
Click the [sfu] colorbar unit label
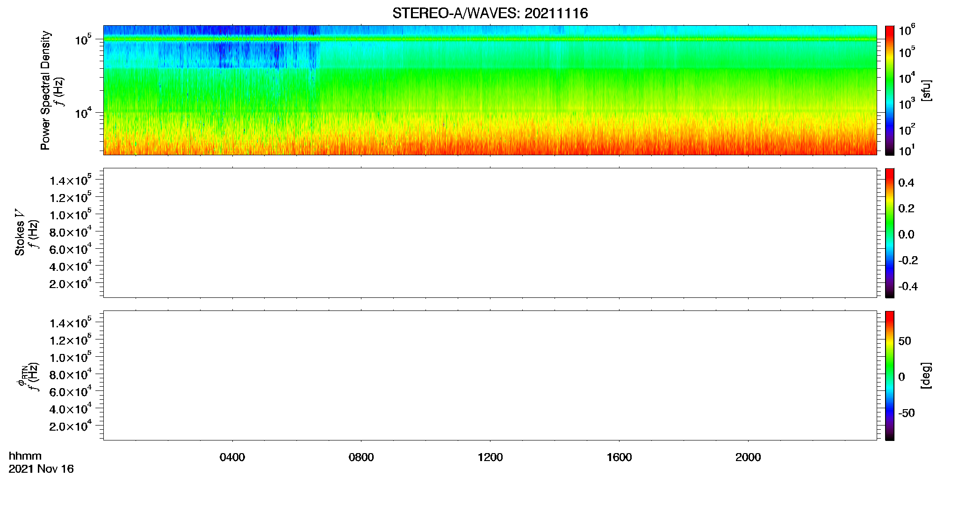pyautogui.click(x=926, y=90)
